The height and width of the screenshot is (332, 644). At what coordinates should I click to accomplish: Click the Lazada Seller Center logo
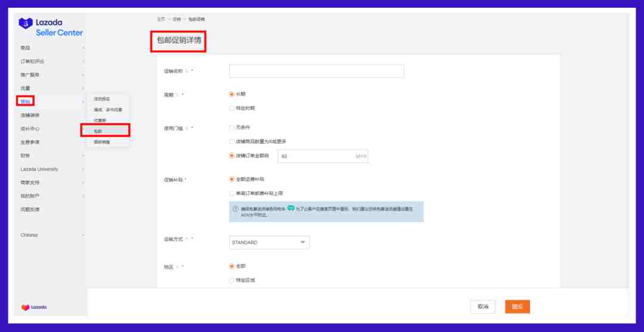pyautogui.click(x=51, y=27)
